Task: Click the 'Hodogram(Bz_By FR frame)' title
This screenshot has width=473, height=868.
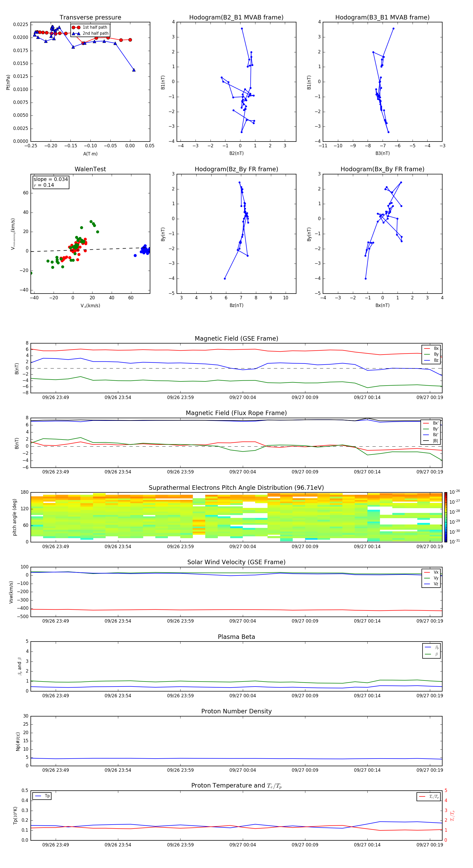Action: 236,169
